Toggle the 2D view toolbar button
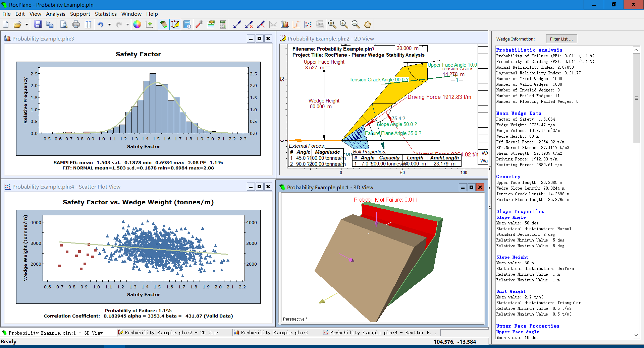Screen dimensions: 644x348 click(x=175, y=24)
